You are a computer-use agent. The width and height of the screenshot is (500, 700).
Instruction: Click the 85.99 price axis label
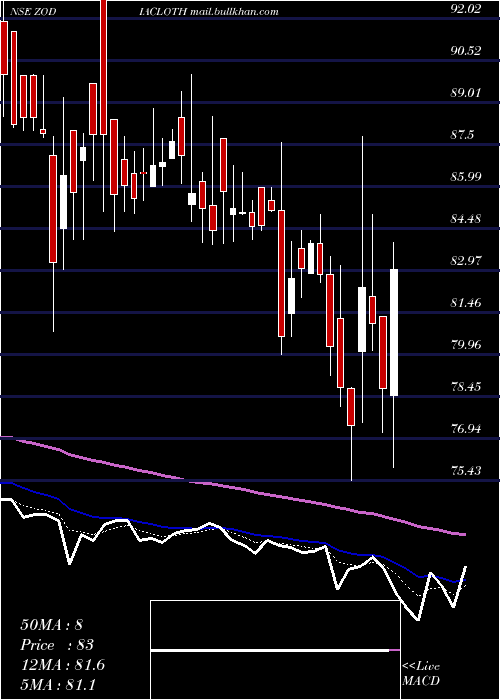click(466, 177)
